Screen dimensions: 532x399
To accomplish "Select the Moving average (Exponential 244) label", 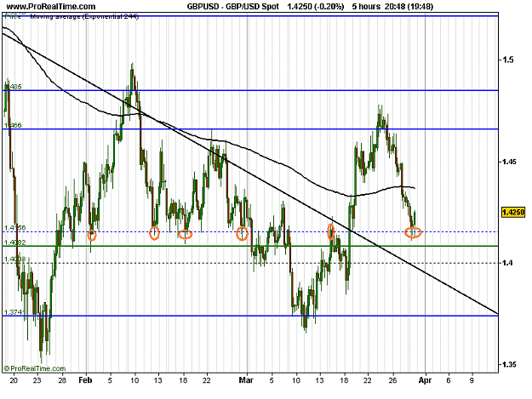I will pos(84,16).
